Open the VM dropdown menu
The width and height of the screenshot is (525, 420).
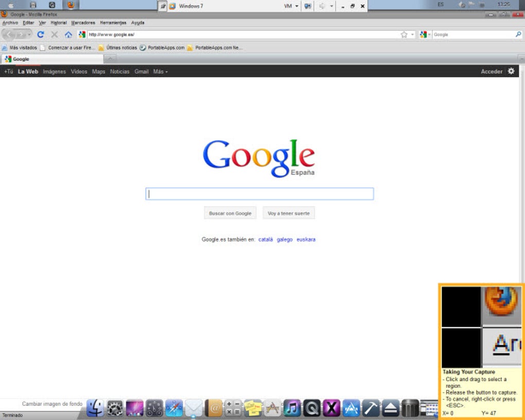[x=291, y=6]
